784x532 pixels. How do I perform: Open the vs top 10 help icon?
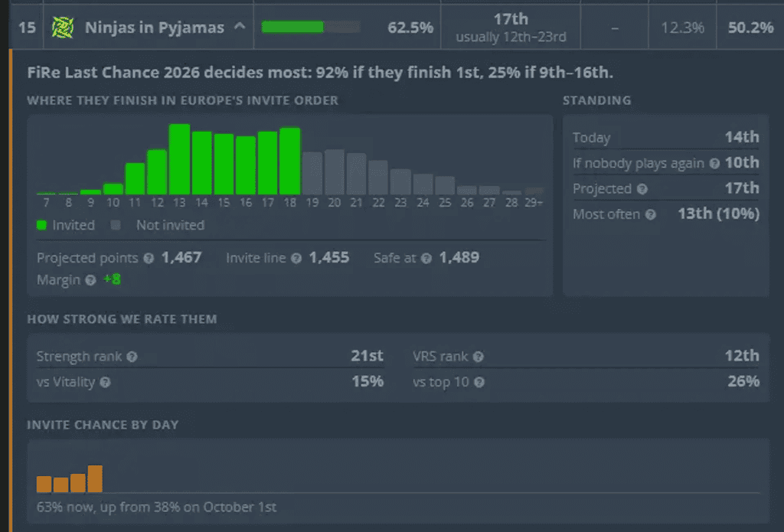pos(479,382)
